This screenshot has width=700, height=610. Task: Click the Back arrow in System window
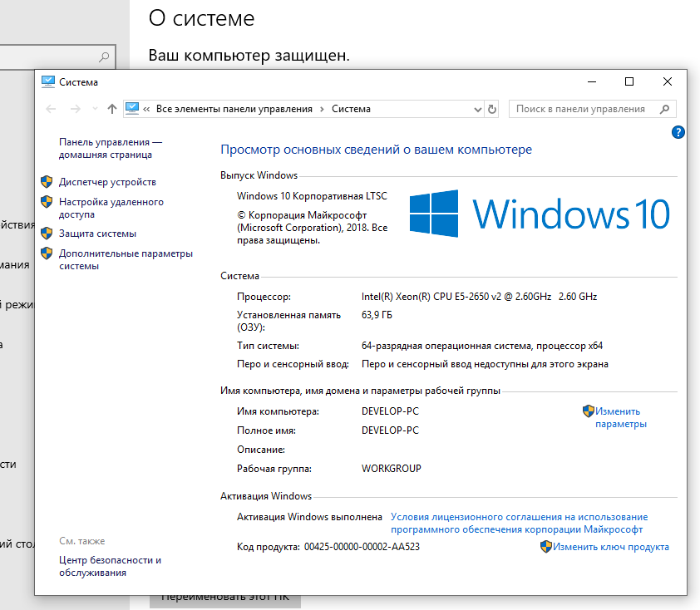[51, 109]
